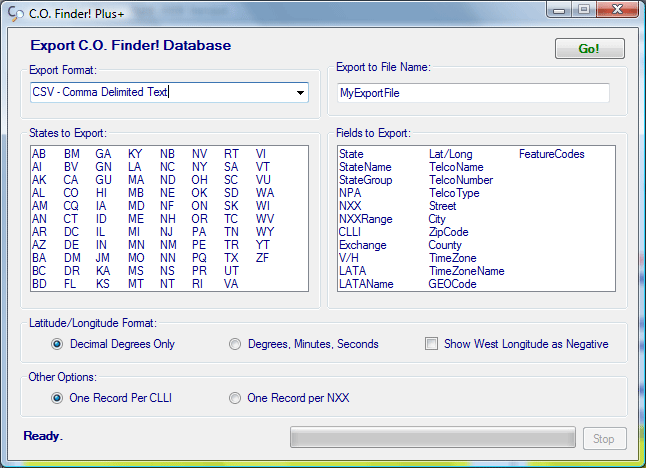Enable Show West Longitude as Negative
The image size is (646, 468).
[x=431, y=344]
